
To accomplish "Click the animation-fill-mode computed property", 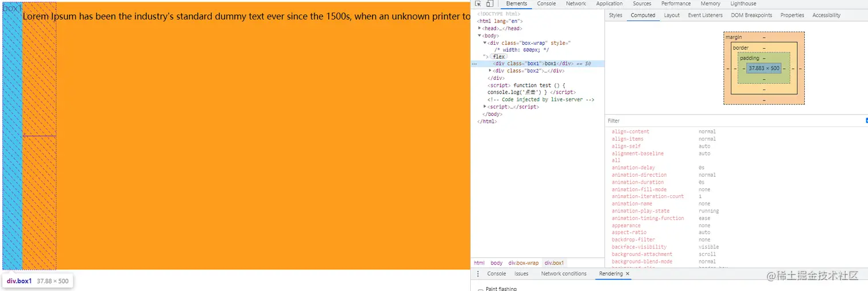I will [639, 189].
